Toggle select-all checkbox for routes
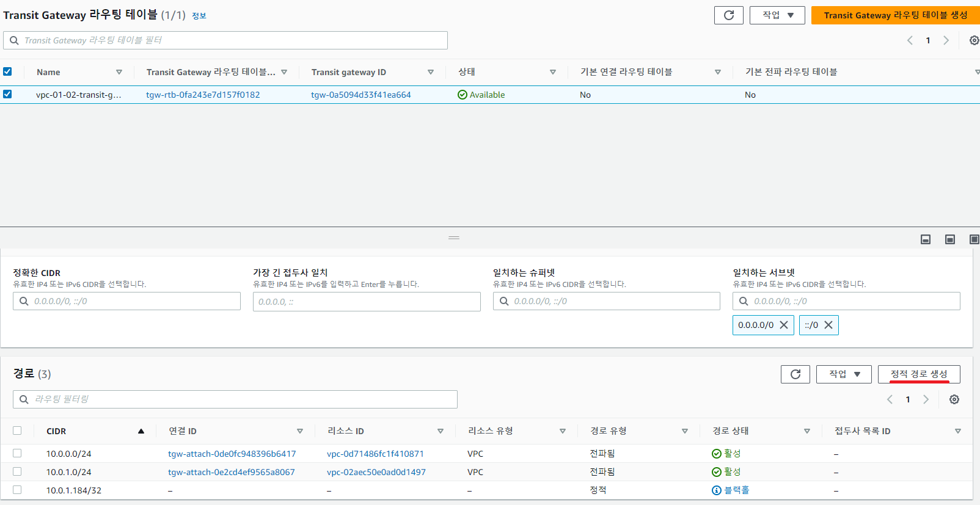 coord(17,431)
